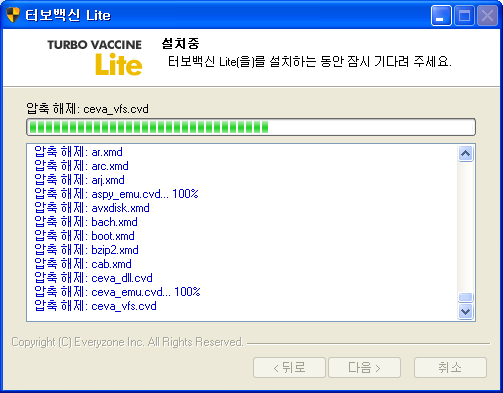The height and width of the screenshot is (393, 503).
Task: Select the last log line 'ceva_vfs.cvd' in list
Action: [x=95, y=306]
